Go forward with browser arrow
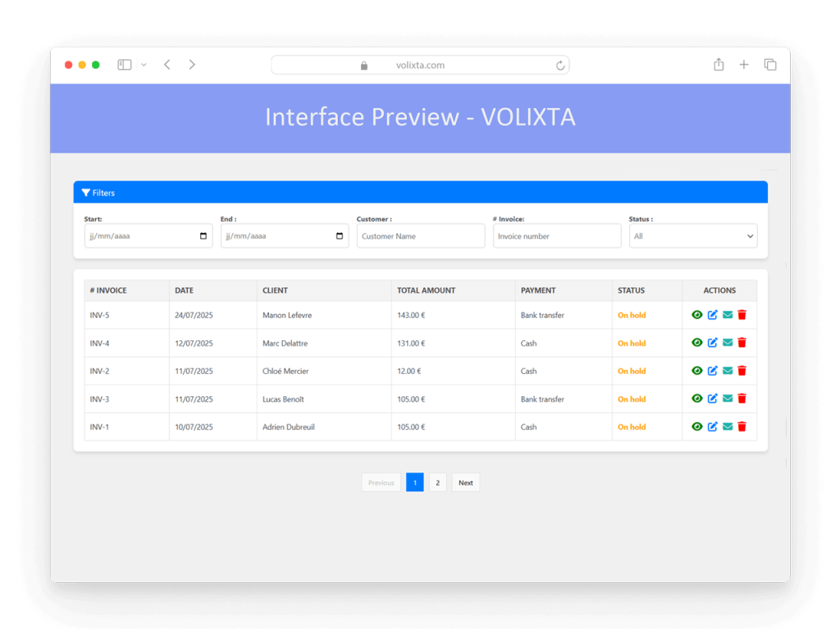The image size is (840, 629). point(192,65)
